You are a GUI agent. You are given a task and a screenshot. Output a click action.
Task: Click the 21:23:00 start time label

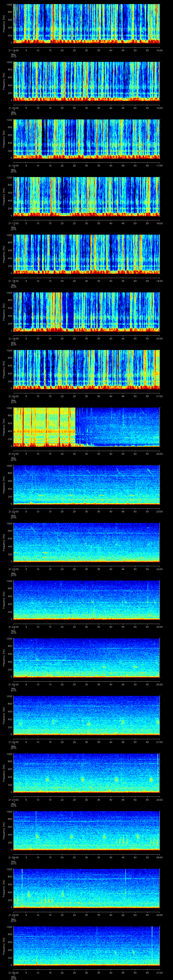(13, 569)
